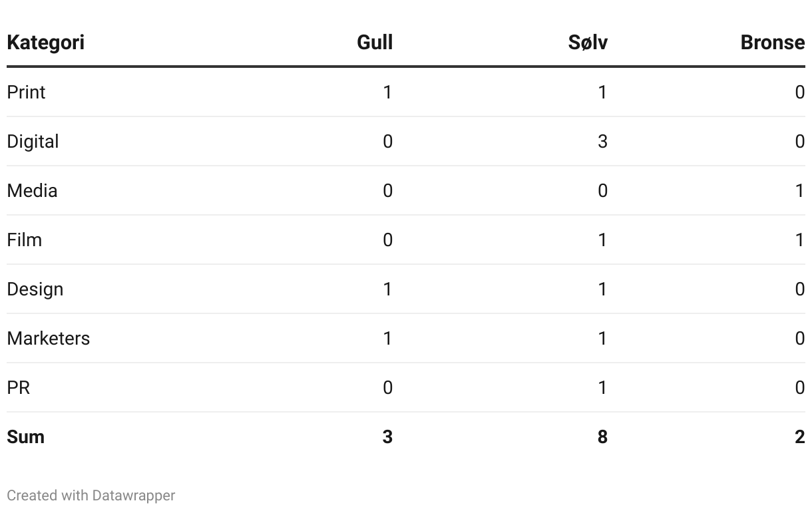The height and width of the screenshot is (511, 812).
Task: Click the Sum row's Bronse total 2
Action: (x=799, y=437)
